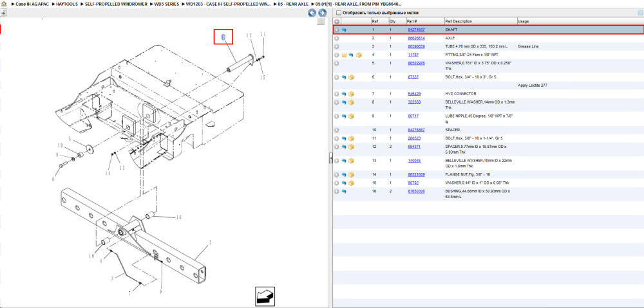Image resolution: width=644 pixels, height=308 pixels.
Task: Click the plus icon in the table header
Action: click(336, 21)
